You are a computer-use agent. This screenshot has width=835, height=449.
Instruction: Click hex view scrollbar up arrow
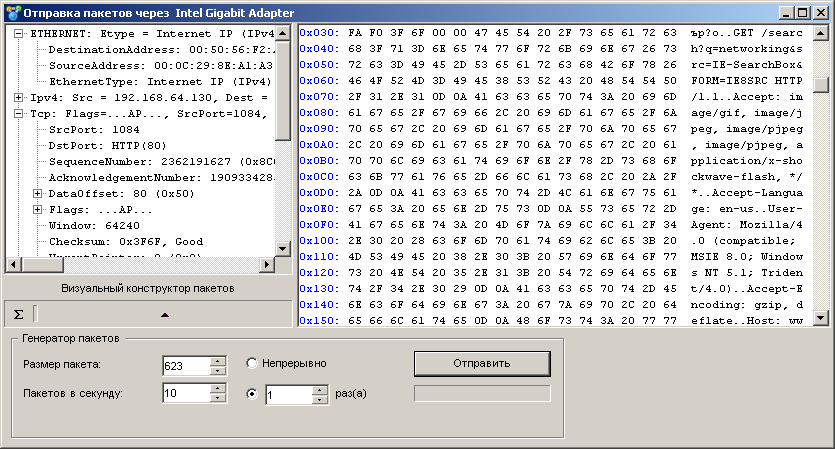click(x=821, y=33)
